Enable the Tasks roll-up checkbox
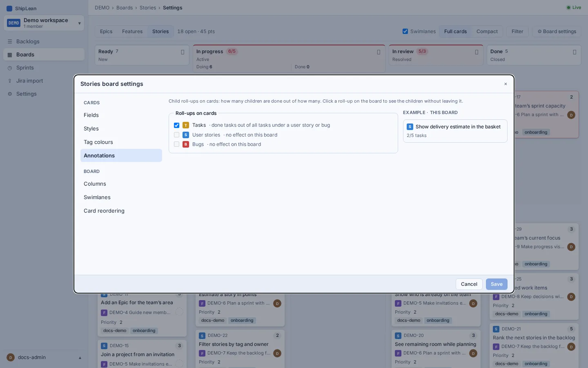 click(176, 125)
